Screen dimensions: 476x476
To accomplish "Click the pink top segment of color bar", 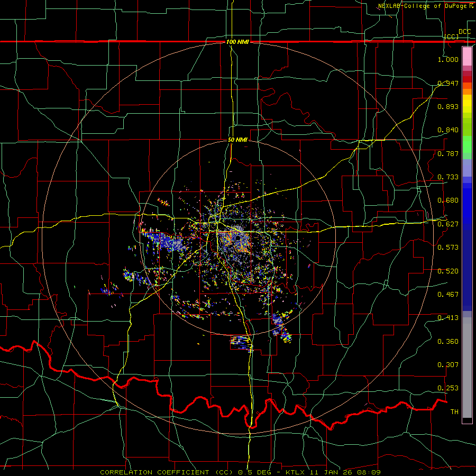I will click(467, 57).
